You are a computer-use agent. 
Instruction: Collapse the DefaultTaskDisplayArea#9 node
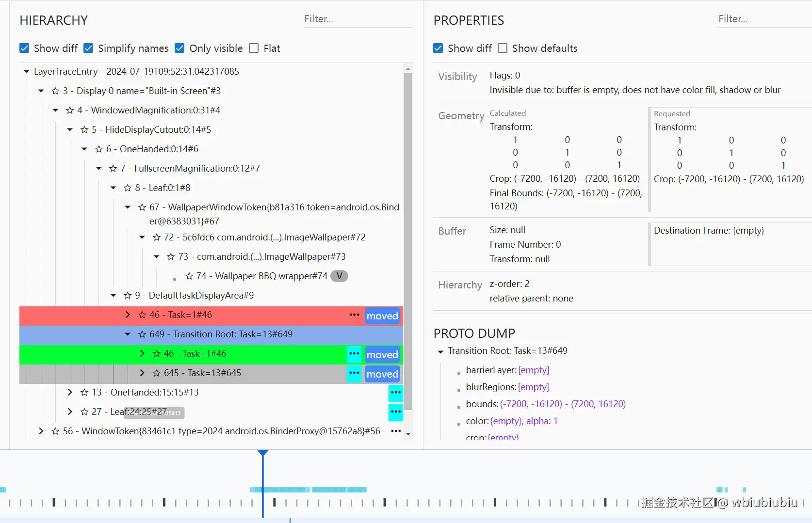pyautogui.click(x=113, y=296)
